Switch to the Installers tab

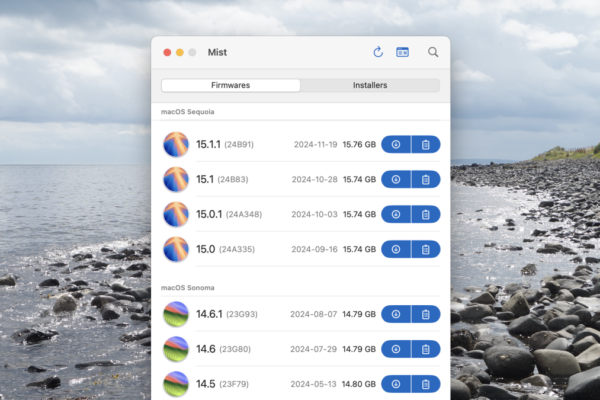point(370,85)
